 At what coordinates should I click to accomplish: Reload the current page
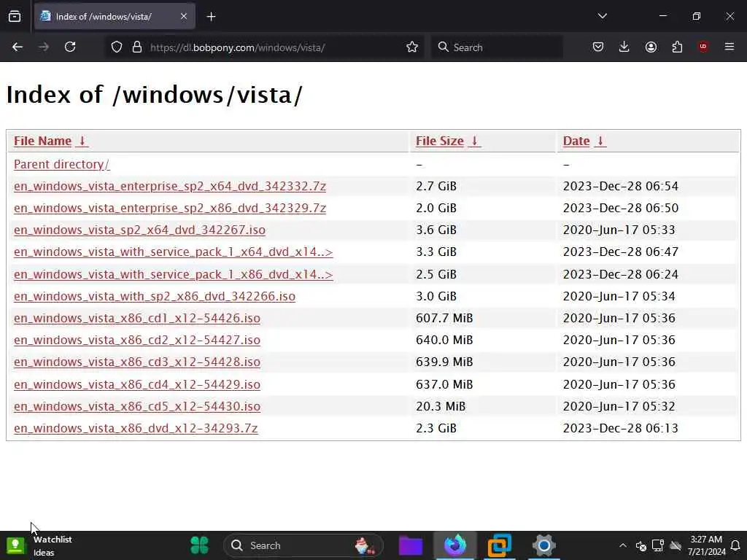click(x=70, y=47)
